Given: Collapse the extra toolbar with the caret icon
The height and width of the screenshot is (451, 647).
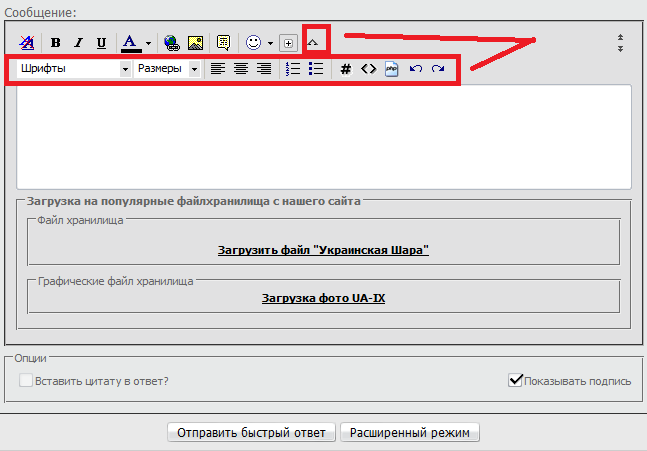Looking at the screenshot, I should pos(313,42).
